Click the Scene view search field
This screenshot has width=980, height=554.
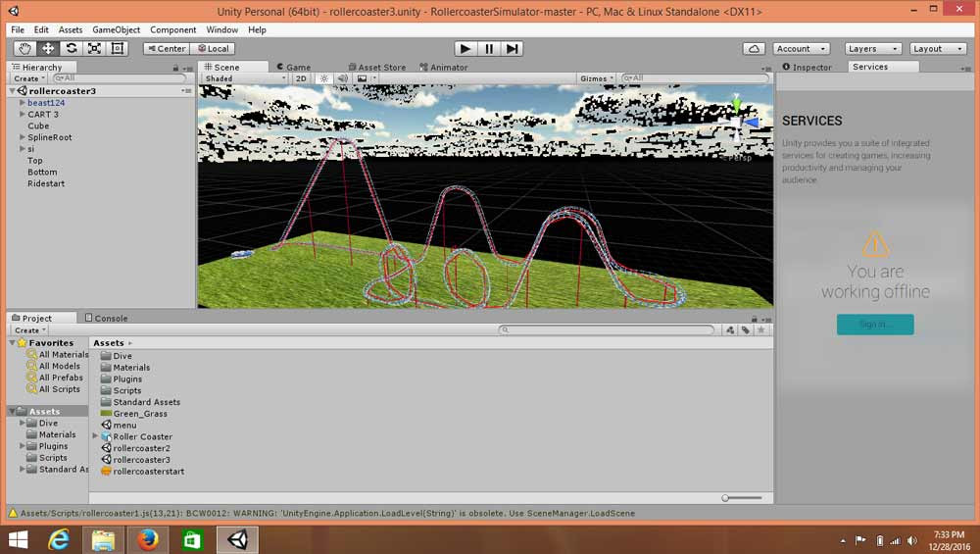tap(695, 78)
